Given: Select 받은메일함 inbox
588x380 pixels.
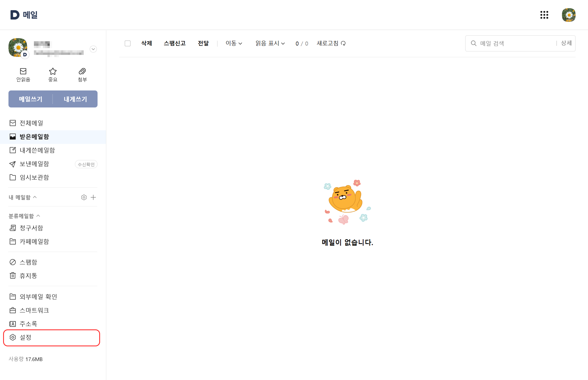Looking at the screenshot, I should [x=53, y=137].
